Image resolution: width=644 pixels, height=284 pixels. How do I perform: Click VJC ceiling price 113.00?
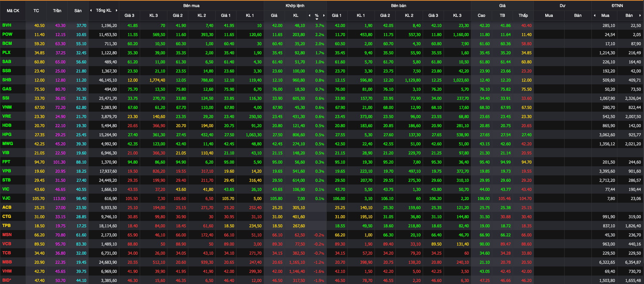(x=59, y=199)
